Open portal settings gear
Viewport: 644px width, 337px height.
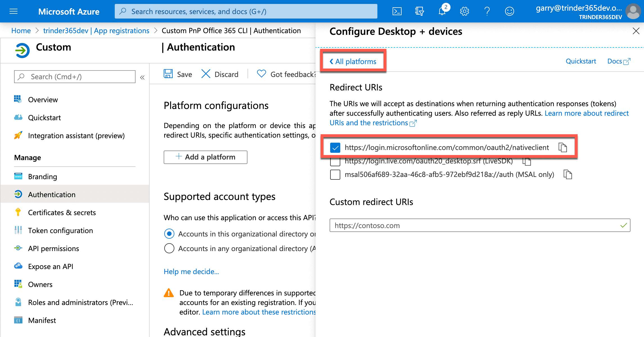click(464, 11)
